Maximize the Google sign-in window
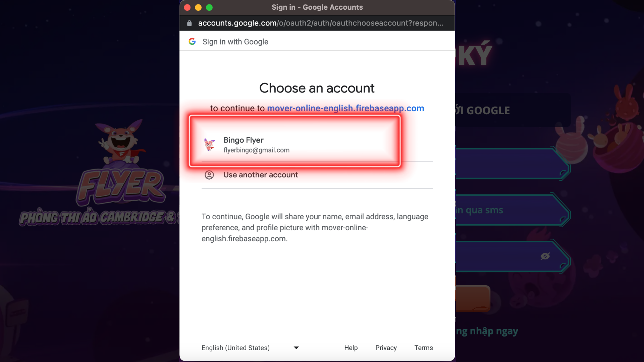Viewport: 644px width, 362px height. coord(209,7)
